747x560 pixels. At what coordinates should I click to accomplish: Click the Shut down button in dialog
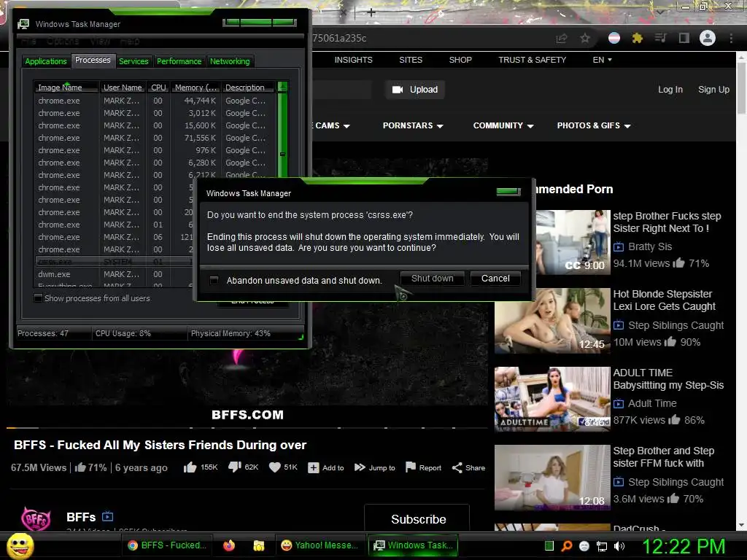click(432, 278)
